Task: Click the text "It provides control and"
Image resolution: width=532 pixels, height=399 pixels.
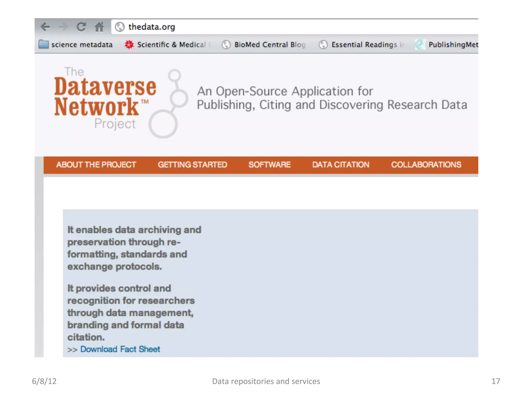Action: (x=119, y=288)
